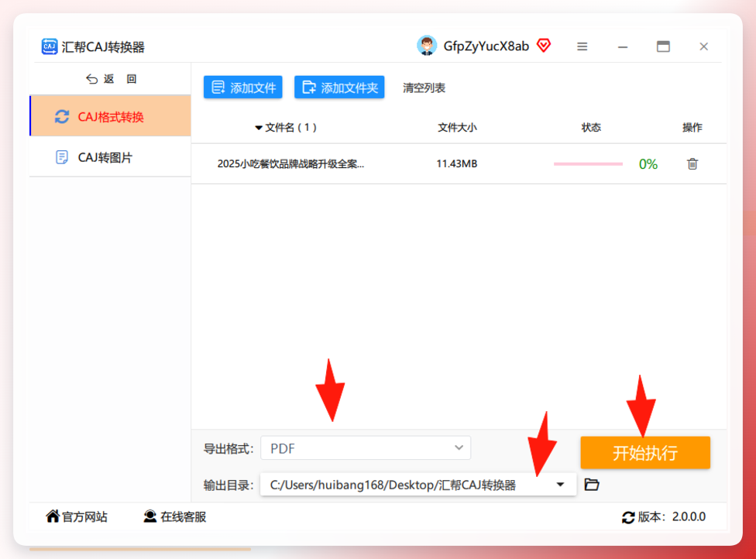Click the 输出目录 path text field

tap(418, 485)
